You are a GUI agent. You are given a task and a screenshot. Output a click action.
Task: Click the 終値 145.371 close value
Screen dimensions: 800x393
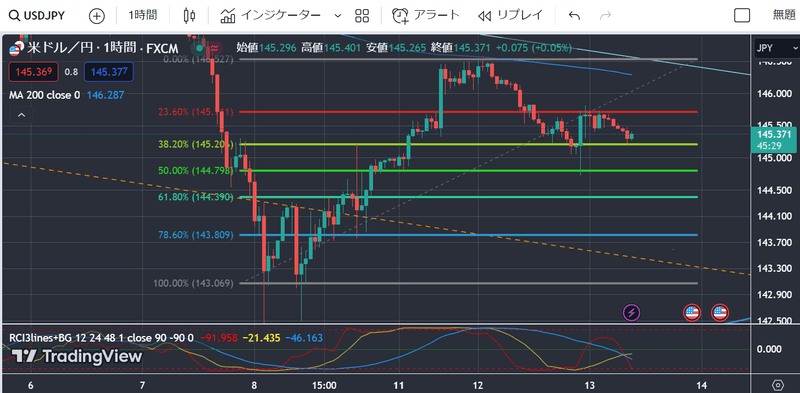tap(461, 48)
